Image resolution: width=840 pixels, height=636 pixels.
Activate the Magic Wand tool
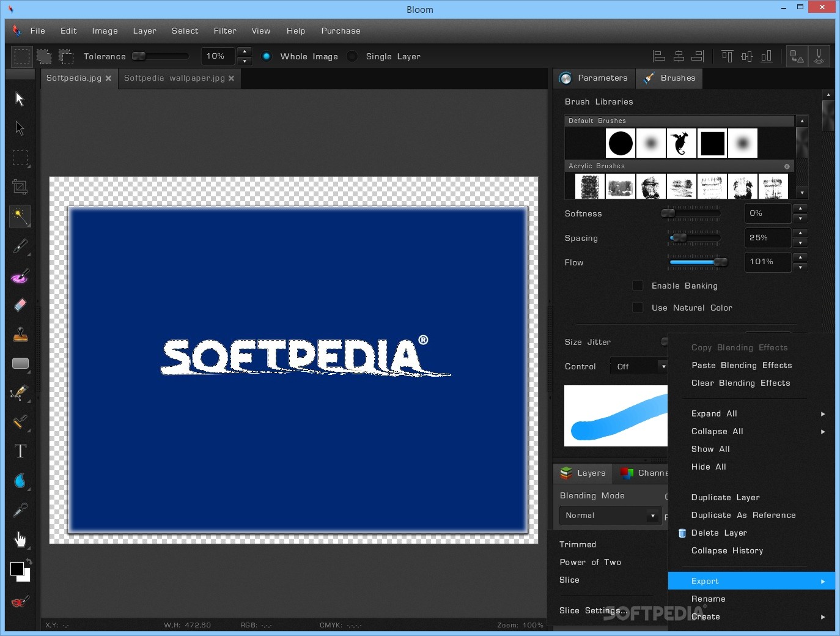coord(20,216)
